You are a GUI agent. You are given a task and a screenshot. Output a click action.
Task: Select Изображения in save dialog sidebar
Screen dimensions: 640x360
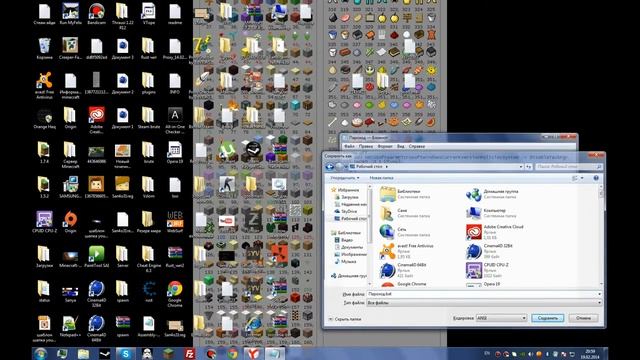350,254
